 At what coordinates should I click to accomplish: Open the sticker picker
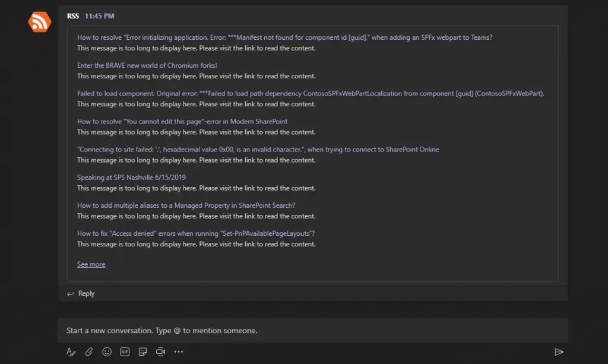point(142,352)
